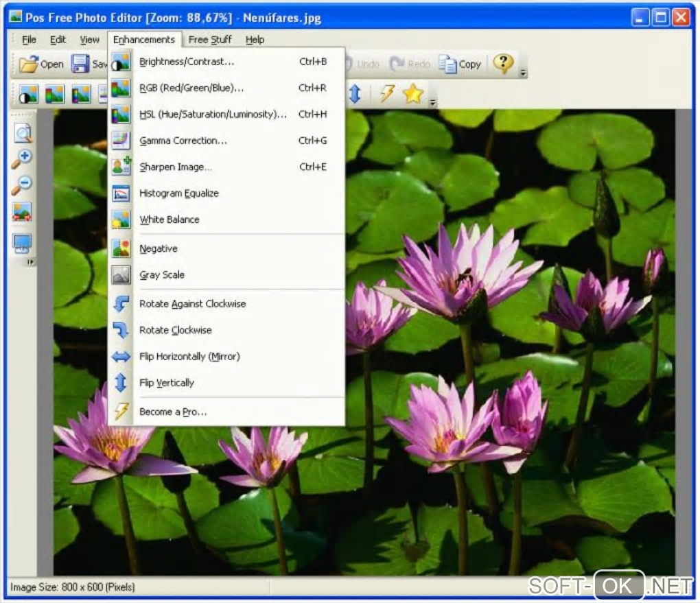Click the Zoom Out magnifier icon
The width and height of the screenshot is (700, 603).
(x=21, y=185)
